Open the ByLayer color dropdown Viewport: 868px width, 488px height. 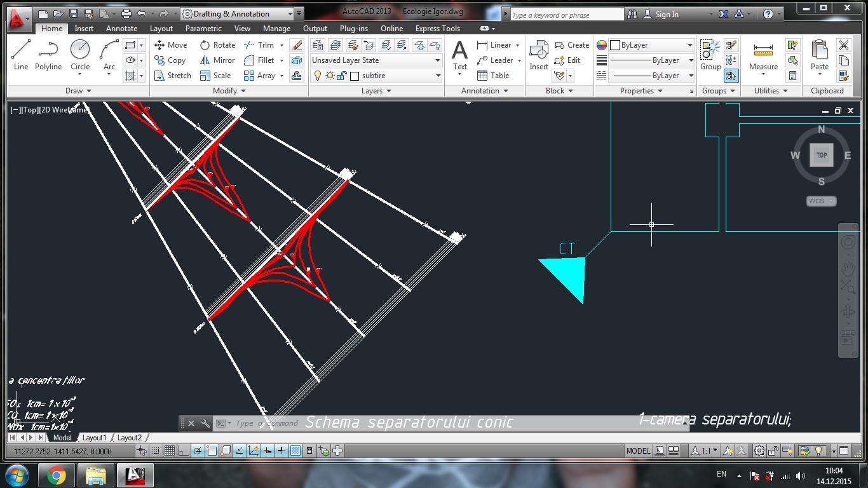tap(651, 45)
